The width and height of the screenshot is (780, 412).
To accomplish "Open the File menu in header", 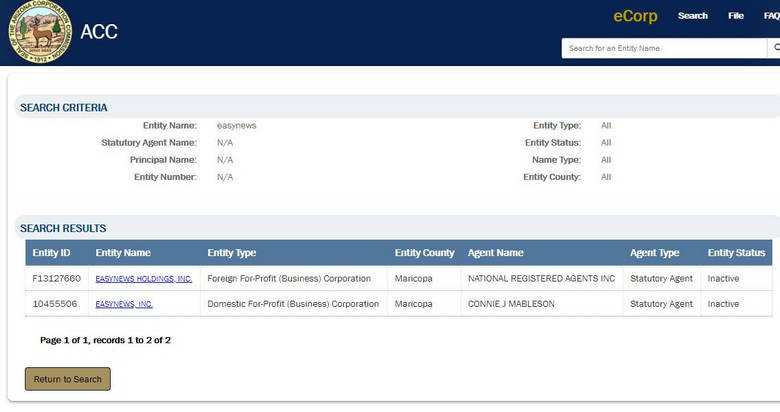I will click(736, 16).
